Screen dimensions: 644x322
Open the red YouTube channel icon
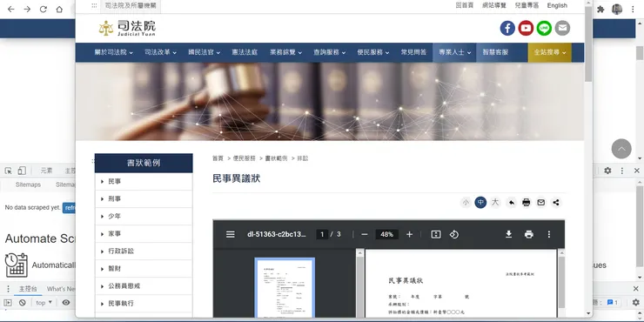pos(526,28)
